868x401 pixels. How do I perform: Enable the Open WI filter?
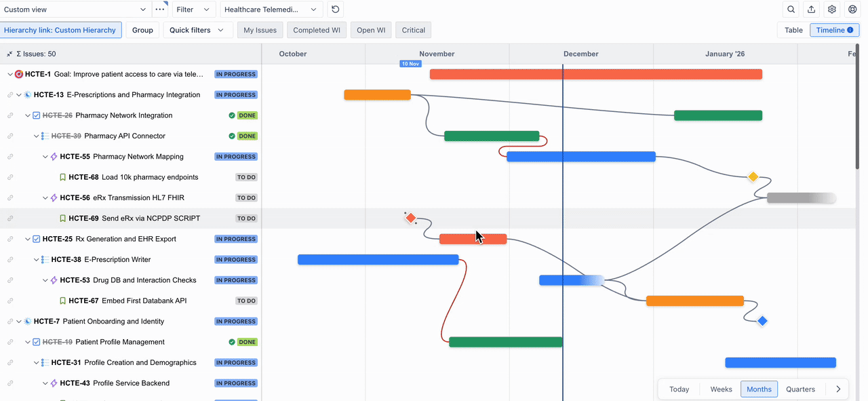(370, 30)
